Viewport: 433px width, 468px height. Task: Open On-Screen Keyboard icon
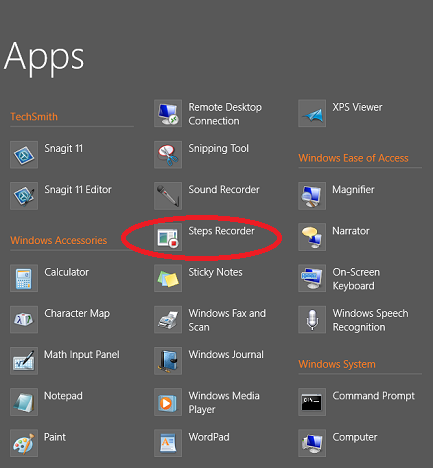tap(312, 278)
